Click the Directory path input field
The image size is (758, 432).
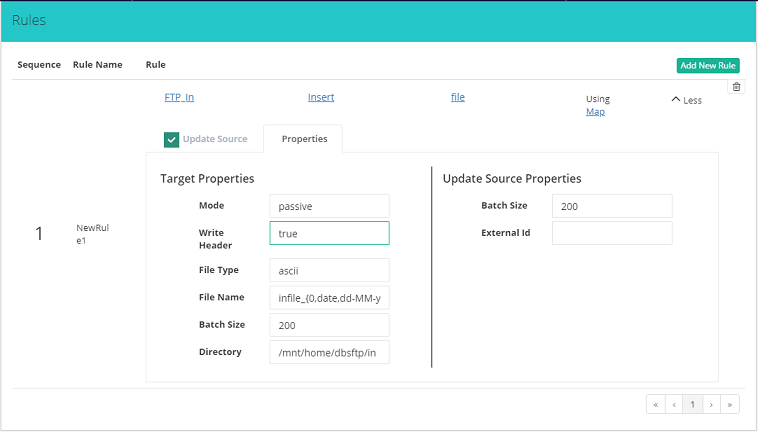pos(329,352)
